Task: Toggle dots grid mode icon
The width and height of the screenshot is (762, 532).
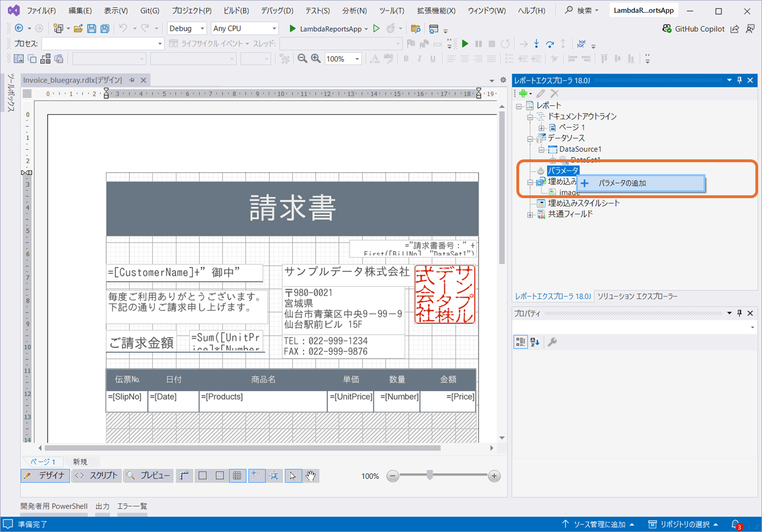Action: pyautogui.click(x=220, y=476)
